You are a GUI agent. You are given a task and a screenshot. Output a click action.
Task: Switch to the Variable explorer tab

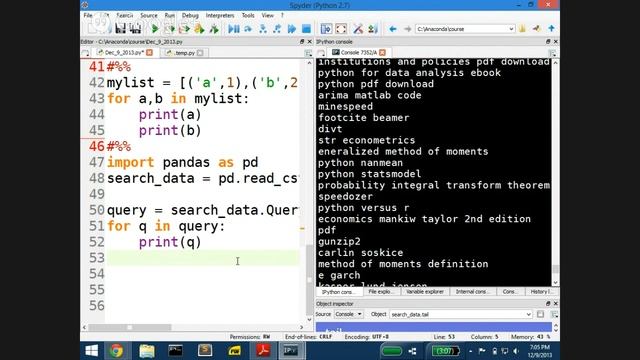(424, 292)
